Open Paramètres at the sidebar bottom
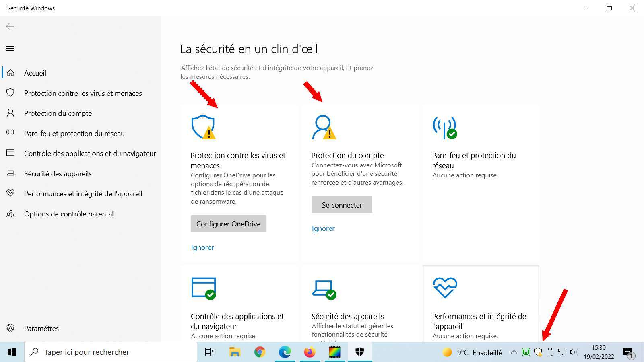Viewport: 644px width, 362px height. [41, 328]
